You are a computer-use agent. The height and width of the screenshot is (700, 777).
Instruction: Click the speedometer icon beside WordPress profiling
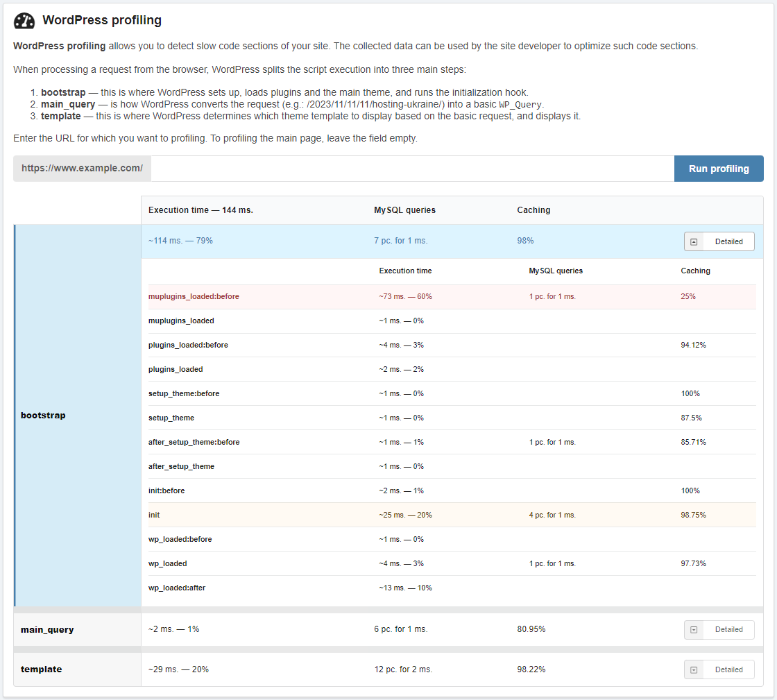tap(24, 21)
